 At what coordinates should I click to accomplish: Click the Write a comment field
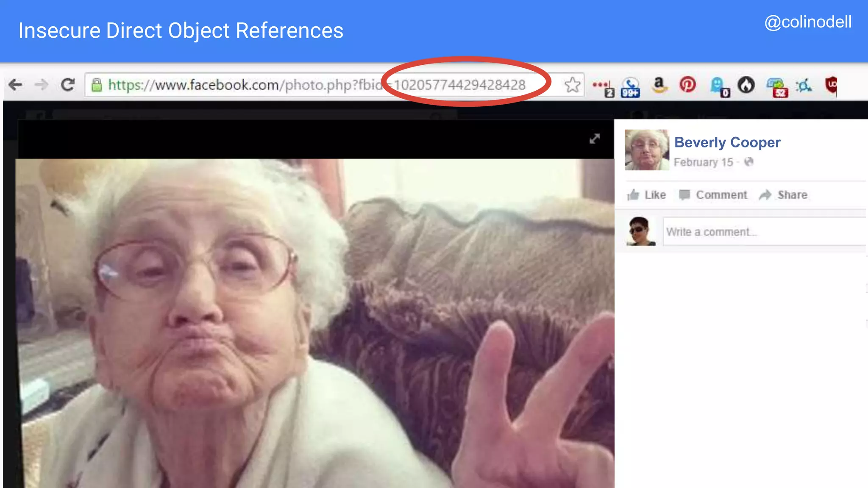coord(765,232)
